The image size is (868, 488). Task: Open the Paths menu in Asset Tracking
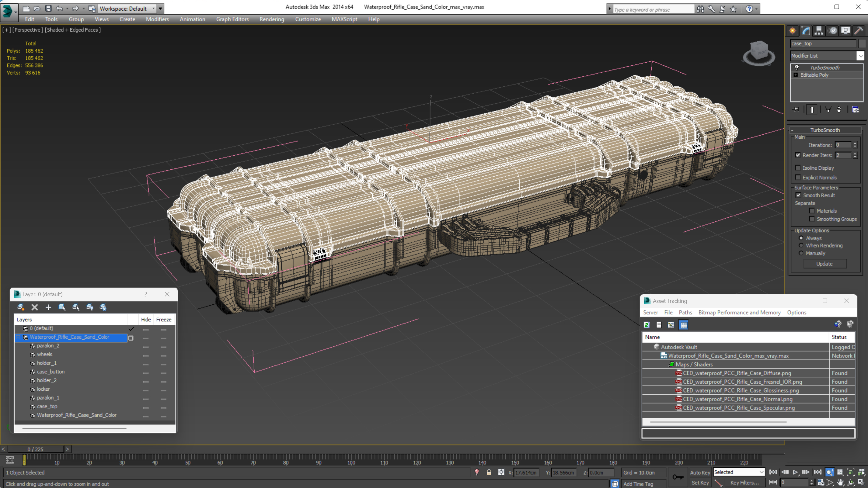tap(685, 313)
